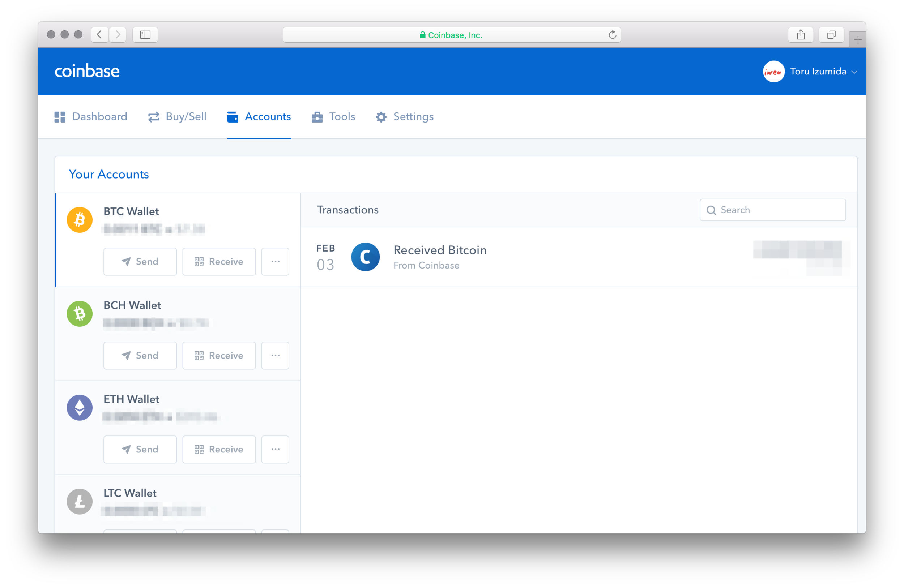
Task: Send from the BTC Wallet
Action: pos(140,262)
